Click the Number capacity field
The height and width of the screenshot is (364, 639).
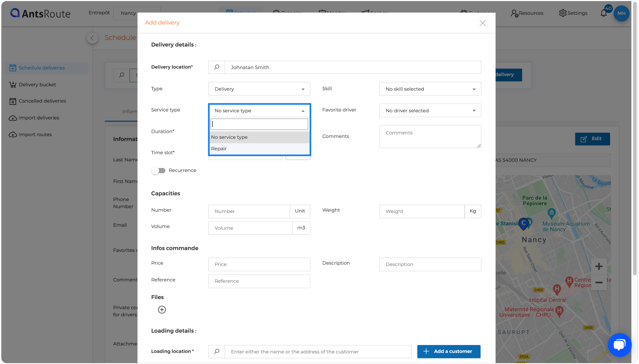click(249, 211)
